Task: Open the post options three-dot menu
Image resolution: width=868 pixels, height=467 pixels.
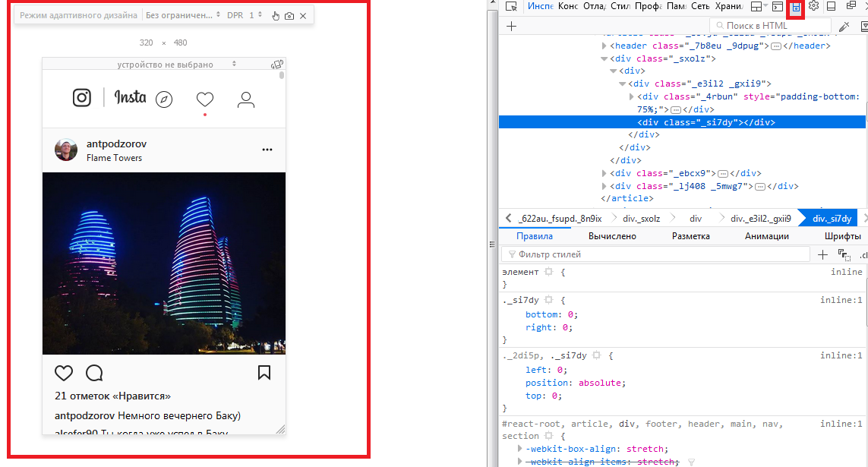Action: click(x=267, y=150)
